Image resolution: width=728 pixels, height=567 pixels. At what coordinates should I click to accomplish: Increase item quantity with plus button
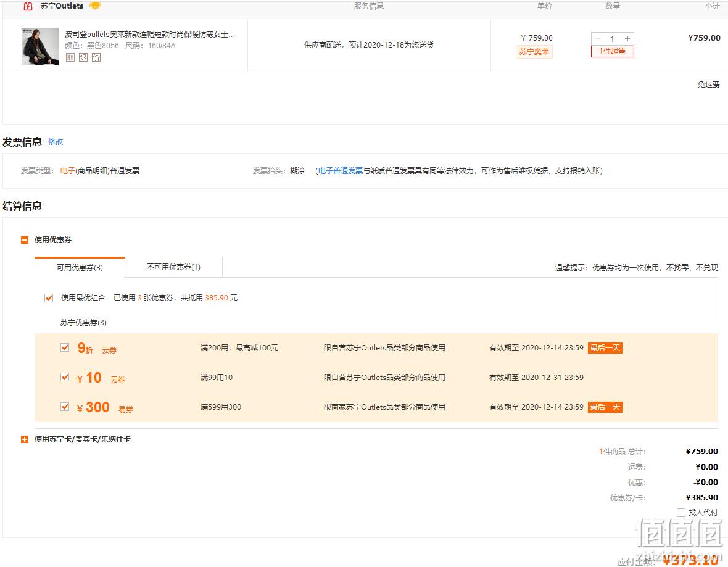tap(627, 39)
